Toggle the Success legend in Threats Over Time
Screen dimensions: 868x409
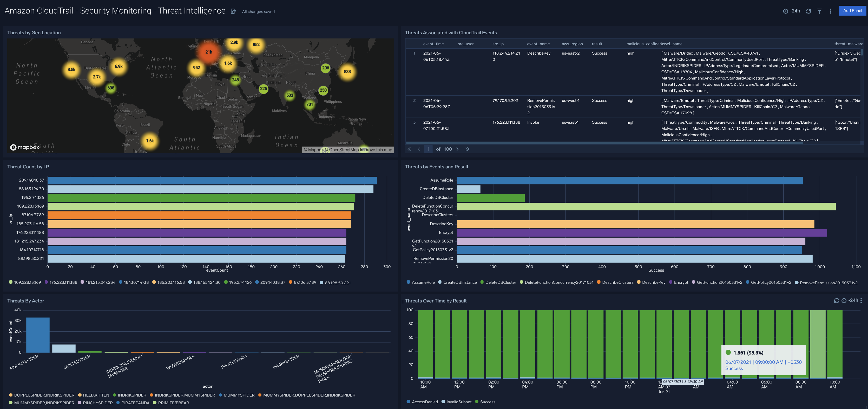[487, 401]
